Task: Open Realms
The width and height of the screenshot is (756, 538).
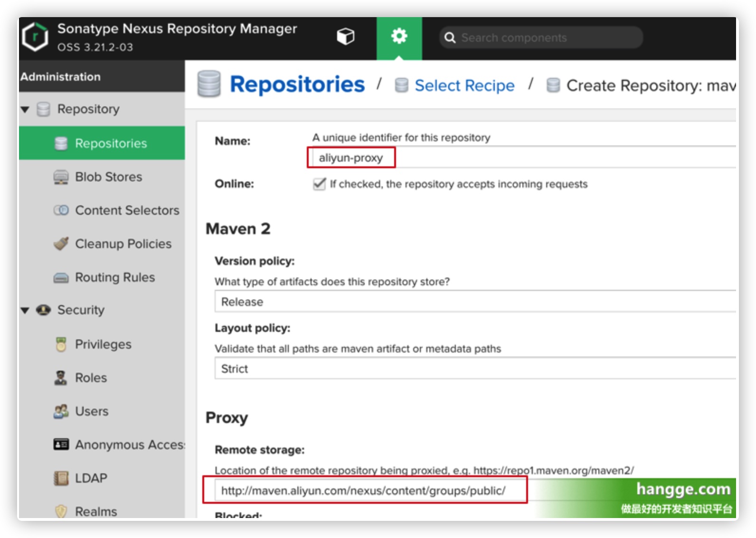Action: (96, 511)
